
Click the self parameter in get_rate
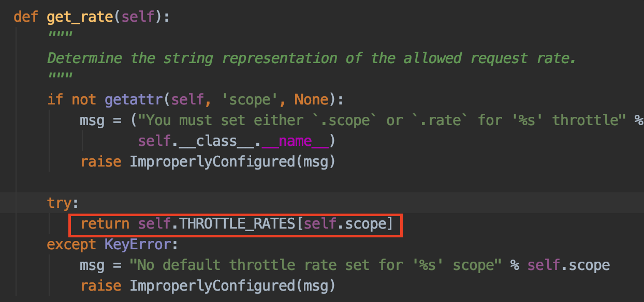(138, 17)
